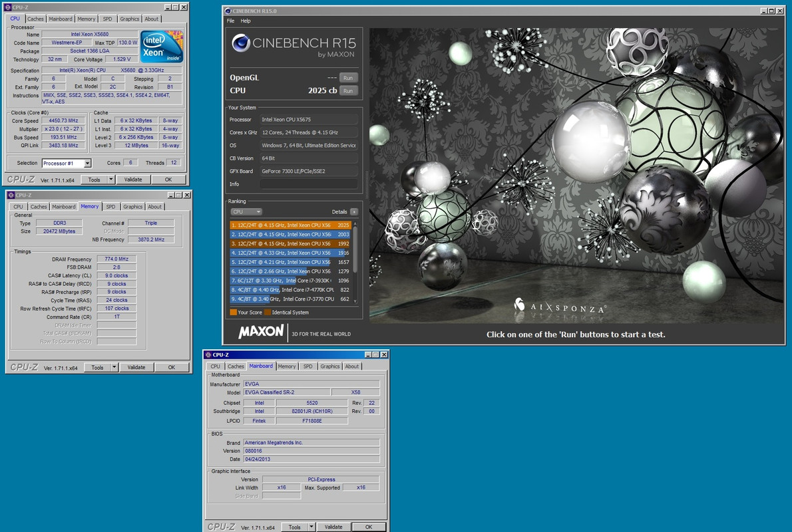Click the Multiplier value x 23.0

(64, 129)
